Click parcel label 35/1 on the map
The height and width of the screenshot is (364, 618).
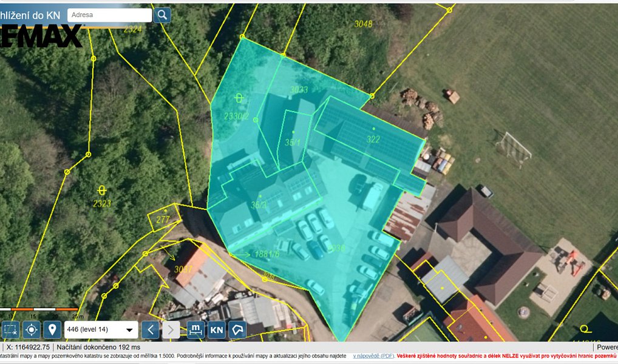tap(293, 142)
